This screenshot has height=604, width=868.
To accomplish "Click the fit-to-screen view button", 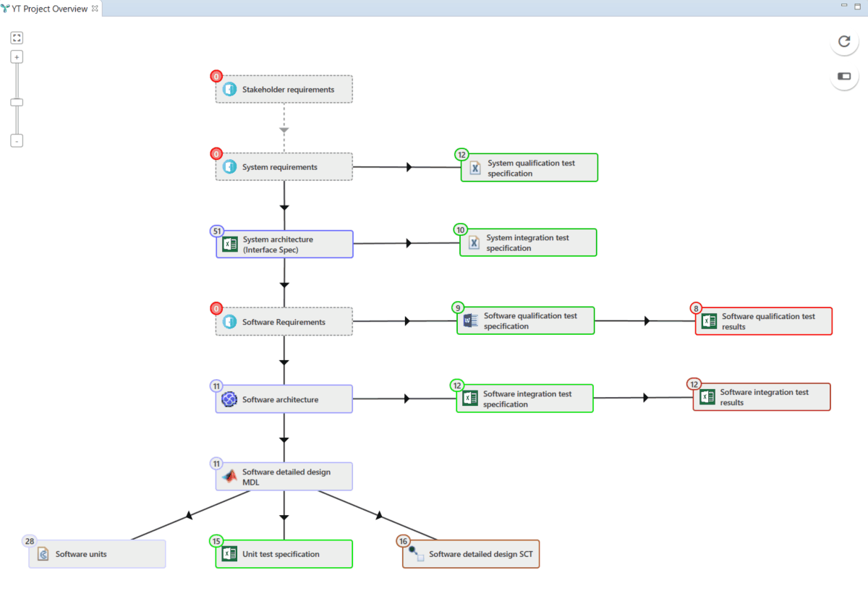I will [17, 38].
